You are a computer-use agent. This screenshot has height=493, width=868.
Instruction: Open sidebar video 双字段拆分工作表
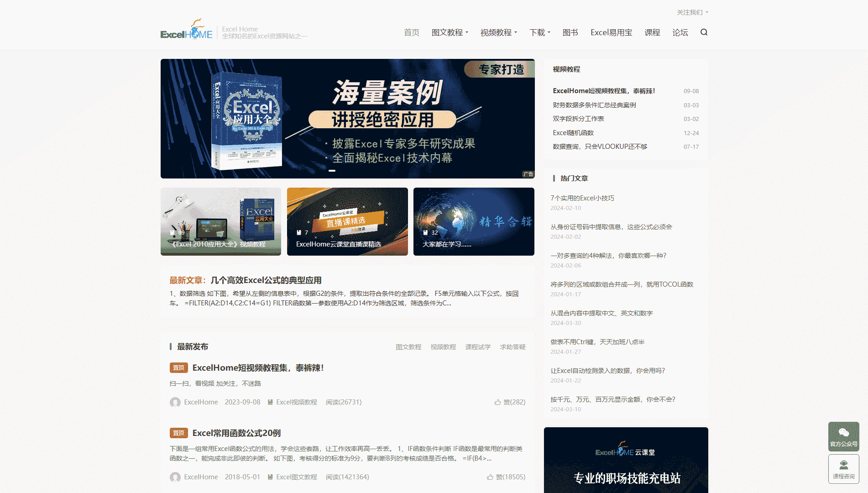point(578,119)
